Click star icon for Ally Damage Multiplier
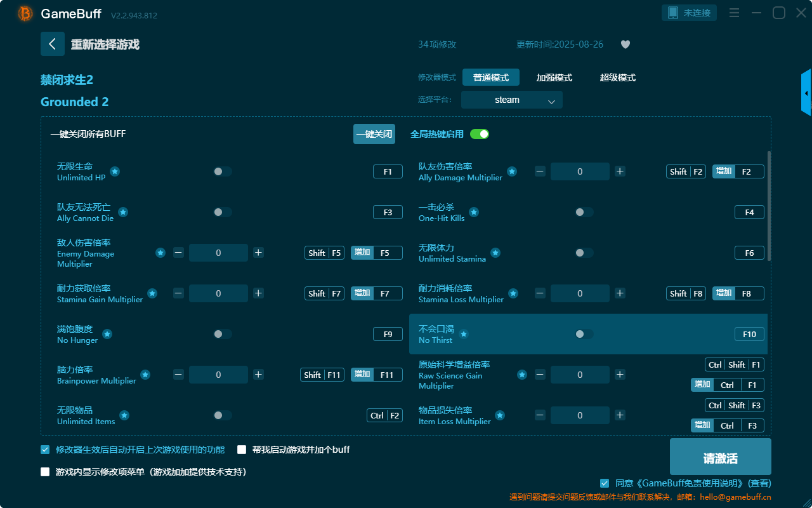Viewport: 812px width, 508px height. point(511,171)
